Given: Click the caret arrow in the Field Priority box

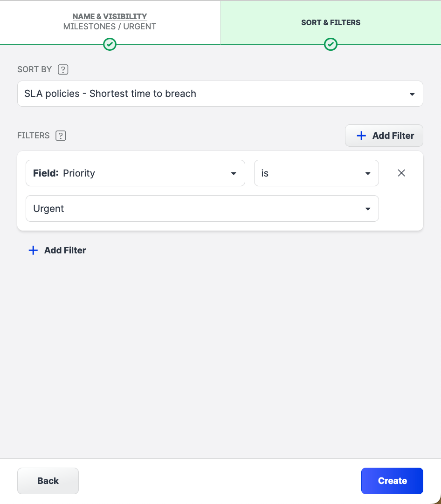Looking at the screenshot, I should pyautogui.click(x=234, y=174).
